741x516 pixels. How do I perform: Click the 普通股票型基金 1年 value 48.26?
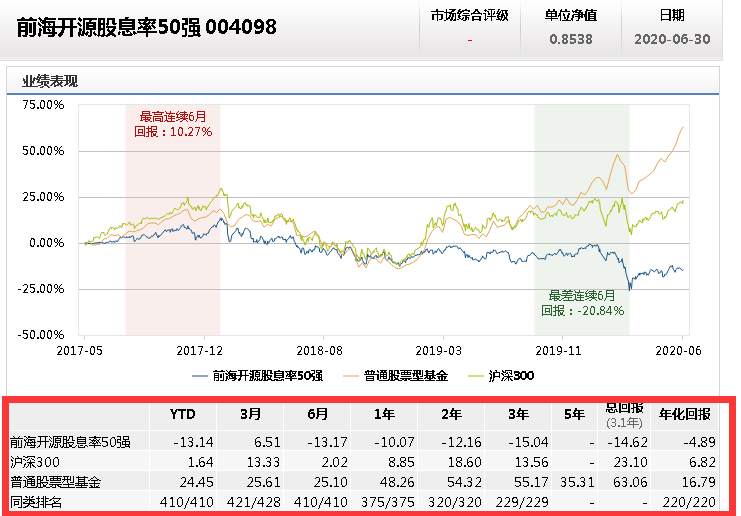tap(398, 482)
